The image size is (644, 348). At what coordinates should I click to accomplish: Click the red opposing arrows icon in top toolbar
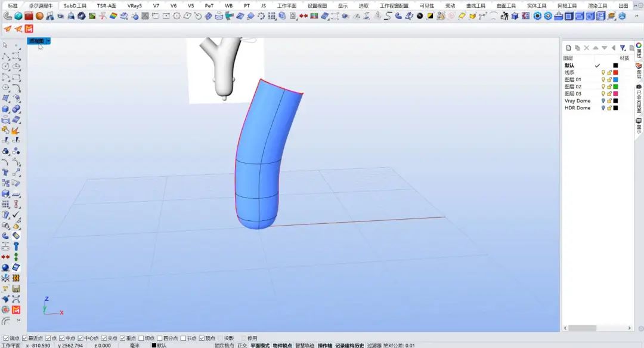tap(303, 16)
